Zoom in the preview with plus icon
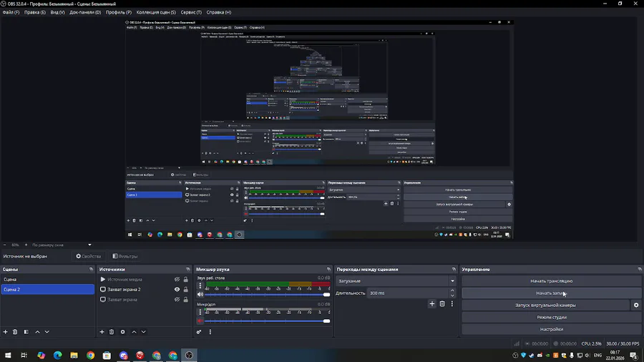The image size is (644, 362). 26,245
